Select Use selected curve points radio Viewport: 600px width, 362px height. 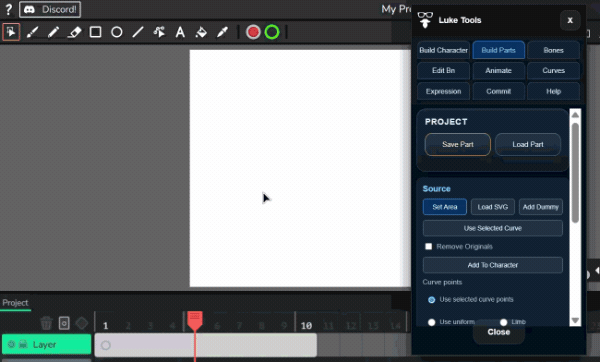[x=432, y=300]
